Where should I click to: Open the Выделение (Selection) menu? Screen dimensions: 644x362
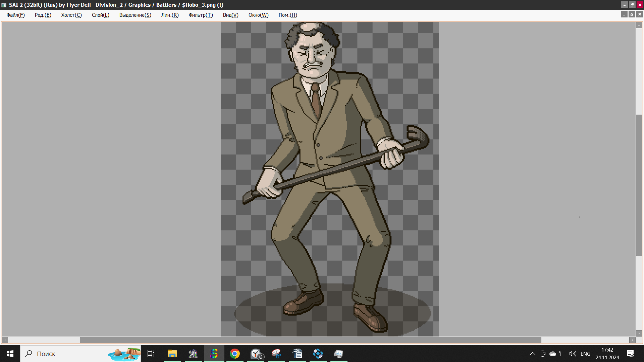click(135, 15)
